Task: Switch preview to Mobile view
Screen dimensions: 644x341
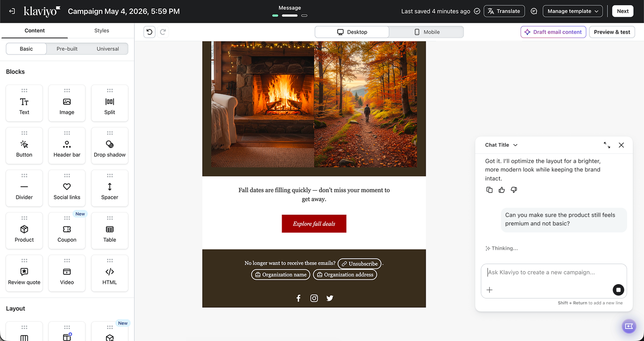Action: (426, 32)
